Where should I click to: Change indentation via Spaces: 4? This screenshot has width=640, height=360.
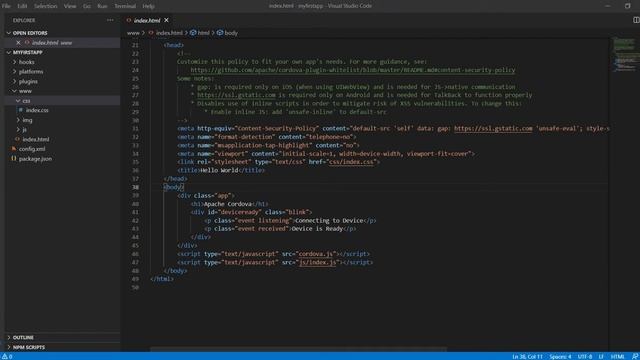560,356
